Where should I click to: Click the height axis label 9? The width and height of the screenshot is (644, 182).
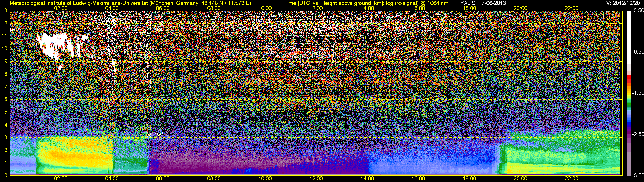click(6, 61)
